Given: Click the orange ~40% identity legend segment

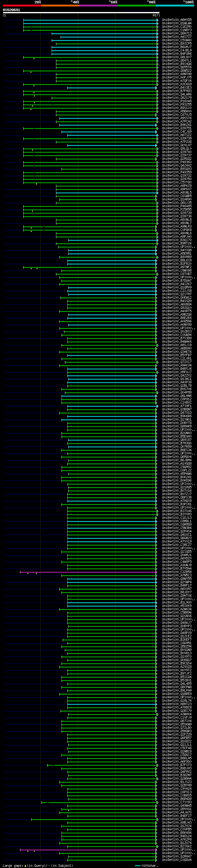Looking at the screenshot, I should point(60,6).
